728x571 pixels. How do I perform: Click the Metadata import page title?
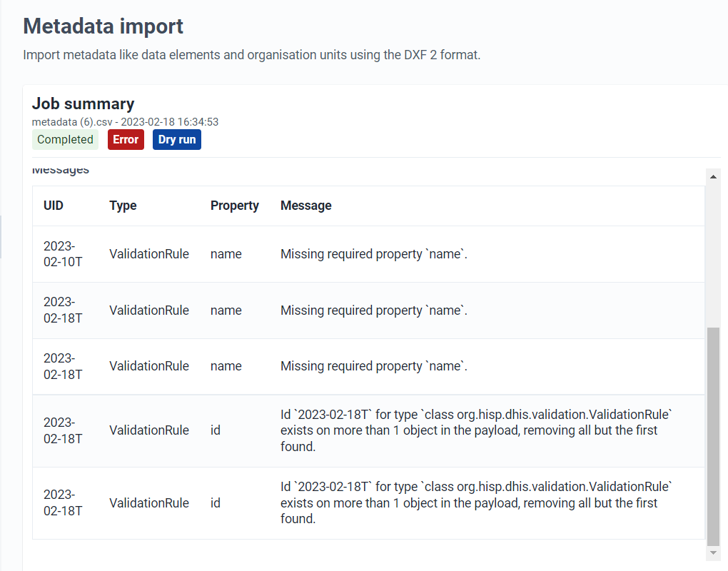pyautogui.click(x=103, y=26)
